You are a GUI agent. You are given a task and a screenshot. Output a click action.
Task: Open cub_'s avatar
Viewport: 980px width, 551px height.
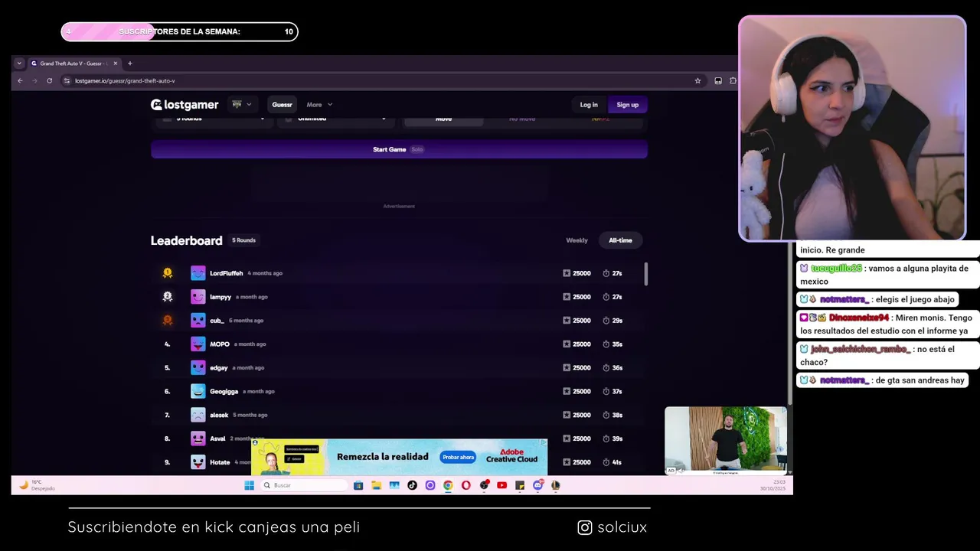[x=198, y=321]
